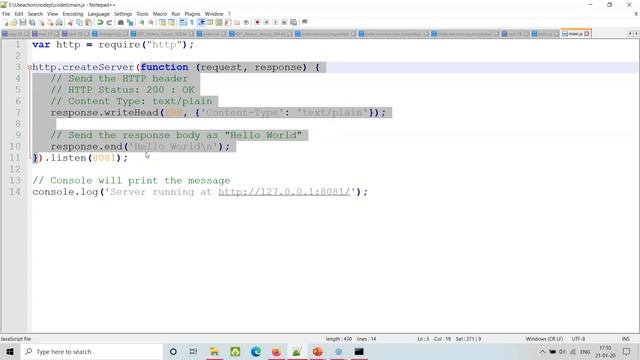Close the main.js tab

click(x=587, y=34)
